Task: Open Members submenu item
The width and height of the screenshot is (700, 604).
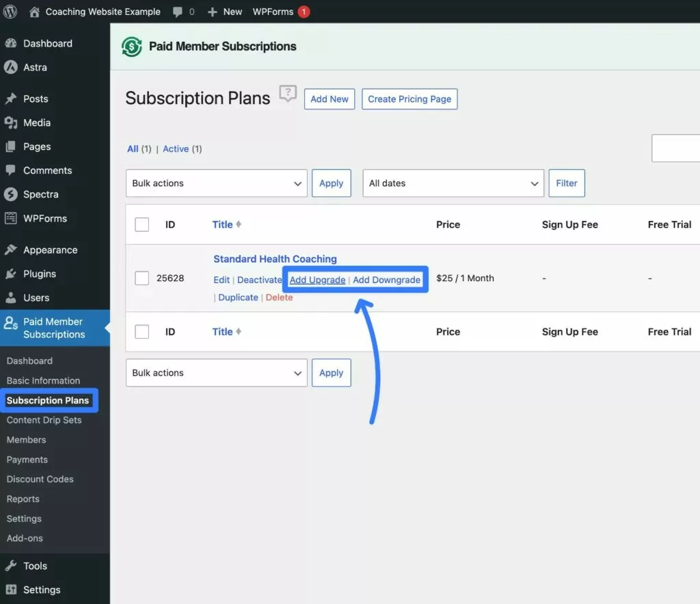Action: coord(27,440)
